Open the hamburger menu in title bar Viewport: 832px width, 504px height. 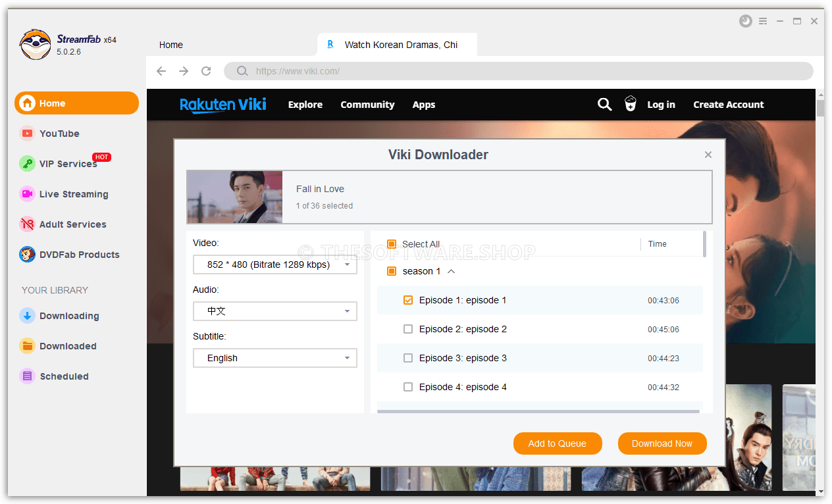tap(763, 21)
